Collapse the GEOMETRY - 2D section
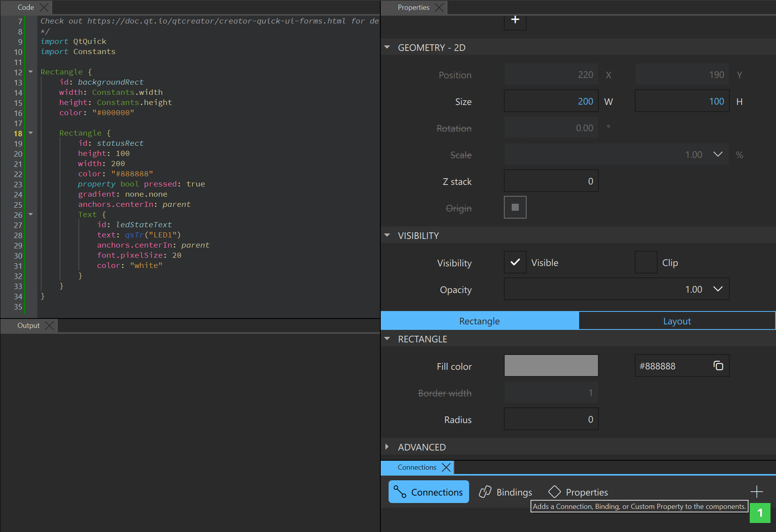The image size is (776, 532). point(387,47)
